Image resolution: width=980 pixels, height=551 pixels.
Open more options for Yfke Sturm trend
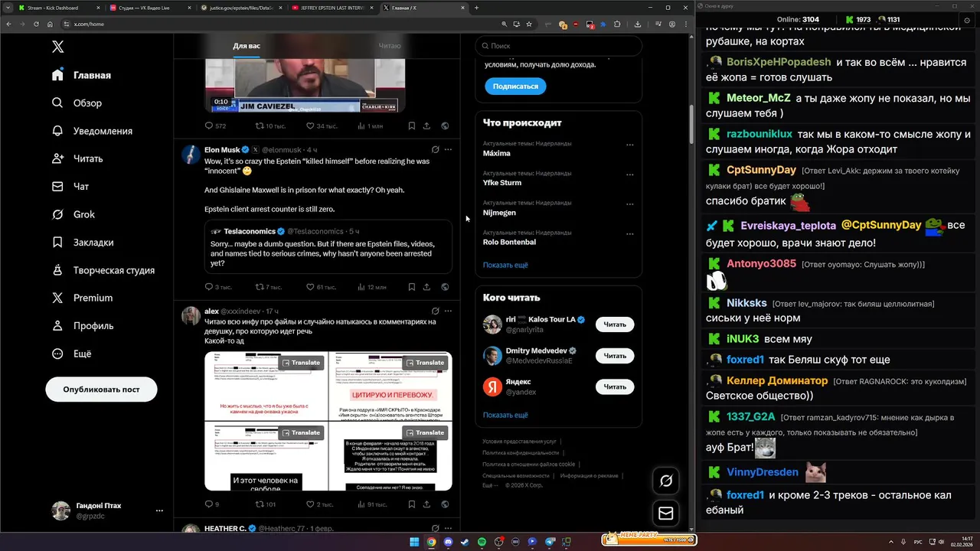tap(629, 174)
